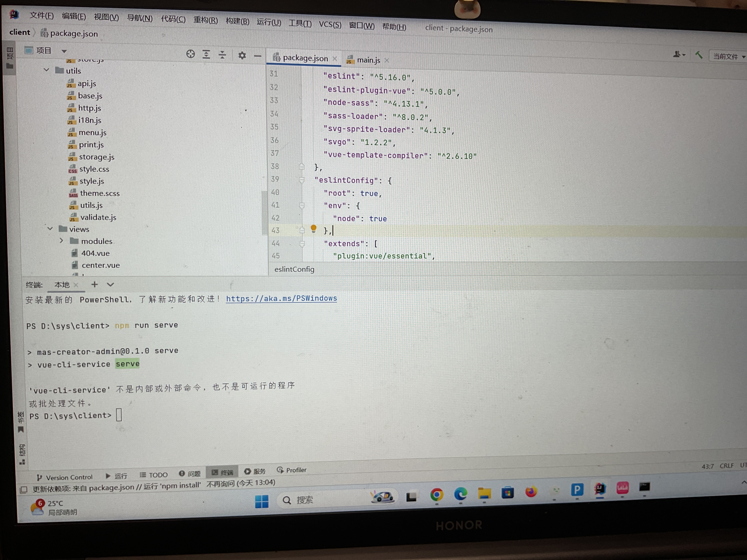Click the Windows taskbar search box
Viewport: 747px width, 560px height.
[304, 500]
